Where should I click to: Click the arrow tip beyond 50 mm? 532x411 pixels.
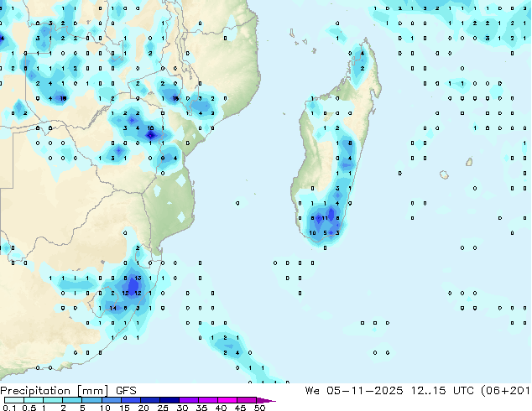[x=266, y=401]
